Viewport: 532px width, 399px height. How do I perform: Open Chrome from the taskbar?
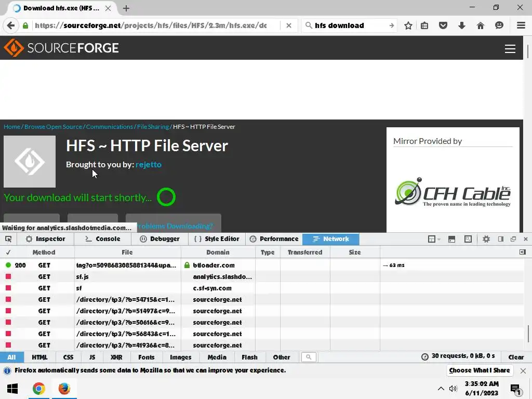tap(38, 389)
